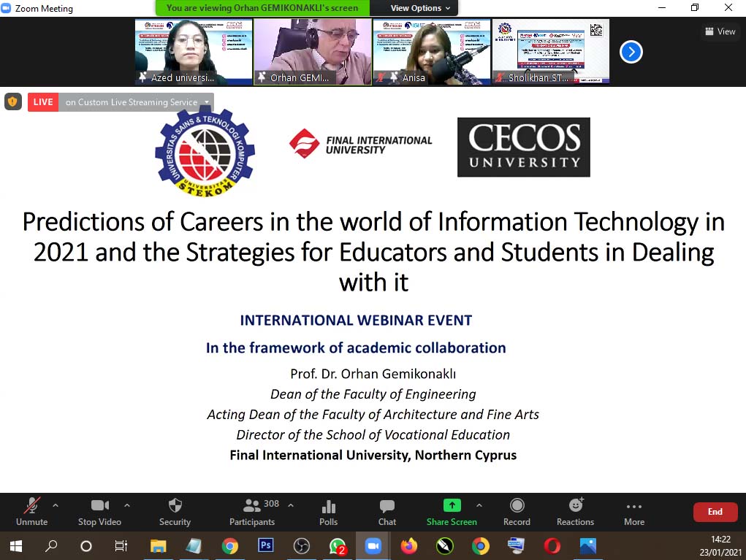Click the INTERNATIONAL WEBINAR EVENT heading
Viewport: 746px width, 560px height.
356,321
